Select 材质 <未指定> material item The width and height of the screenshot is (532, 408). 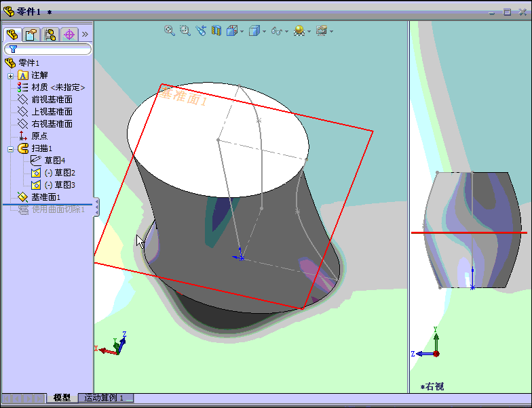58,87
